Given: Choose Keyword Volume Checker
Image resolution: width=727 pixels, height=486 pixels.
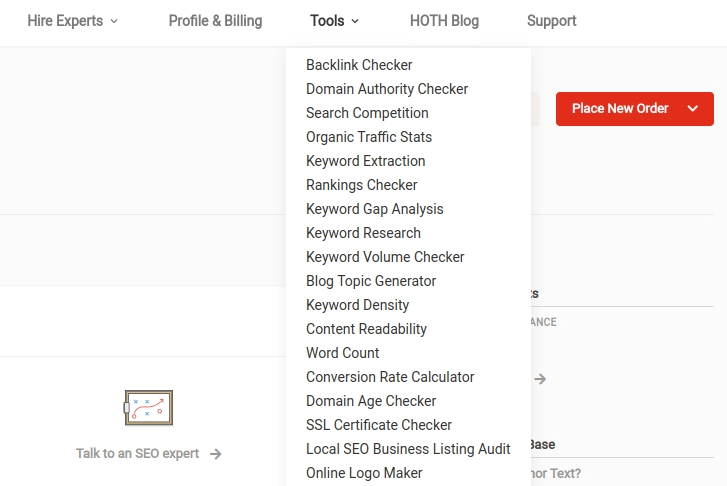Looking at the screenshot, I should (385, 257).
